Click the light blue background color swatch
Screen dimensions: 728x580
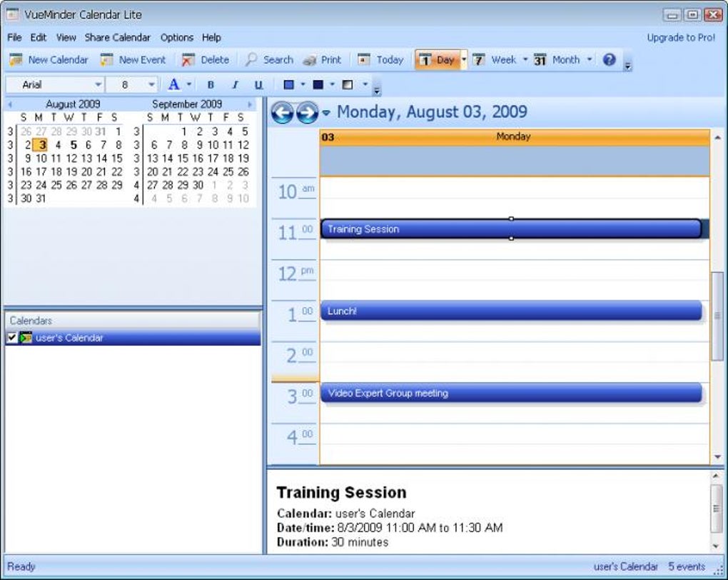(x=289, y=84)
